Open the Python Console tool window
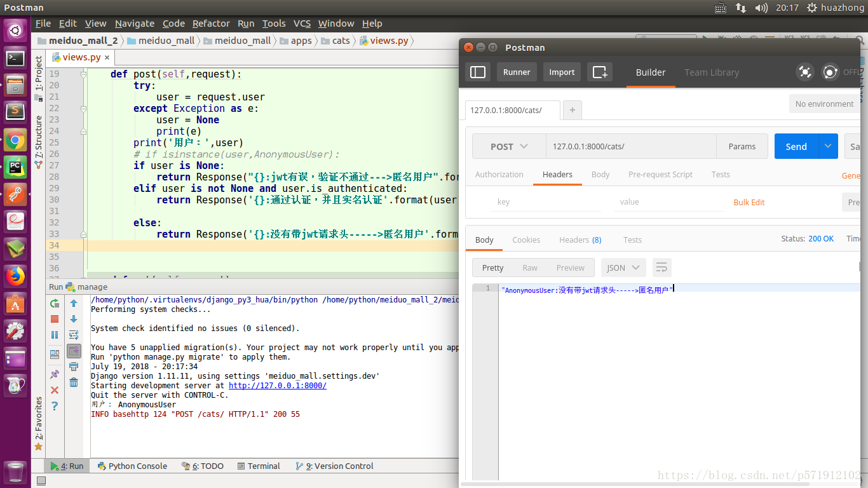Image resolution: width=868 pixels, height=488 pixels. click(x=132, y=466)
